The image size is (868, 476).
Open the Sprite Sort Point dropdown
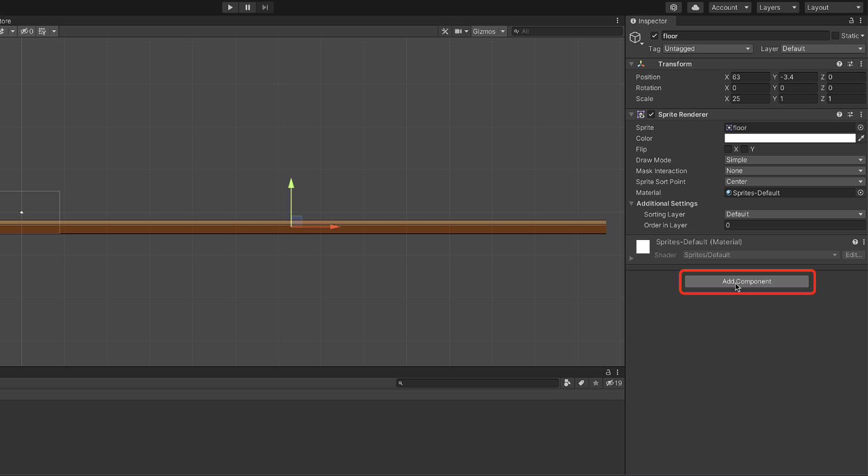click(x=795, y=182)
